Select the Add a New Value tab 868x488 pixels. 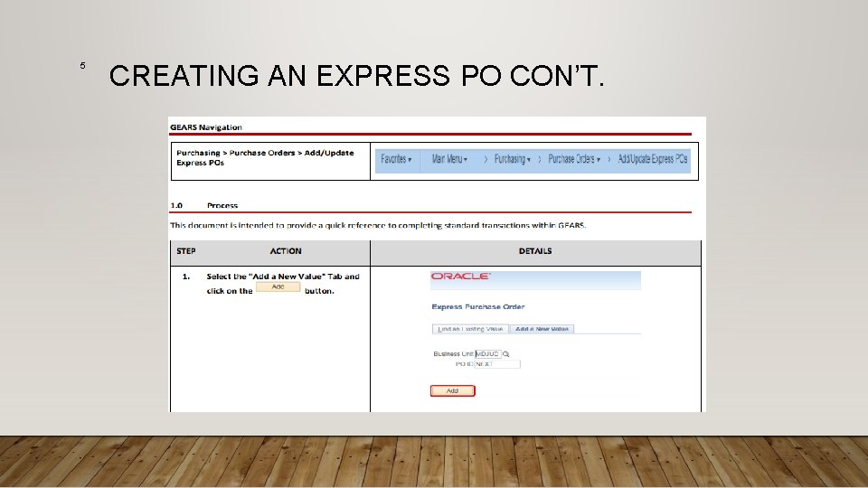(x=542, y=329)
